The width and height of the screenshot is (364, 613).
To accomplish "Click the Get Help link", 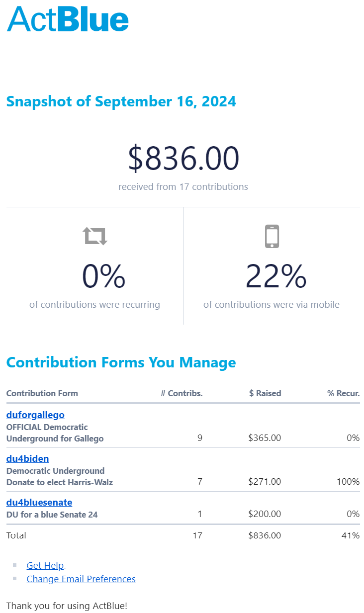I will (x=45, y=565).
